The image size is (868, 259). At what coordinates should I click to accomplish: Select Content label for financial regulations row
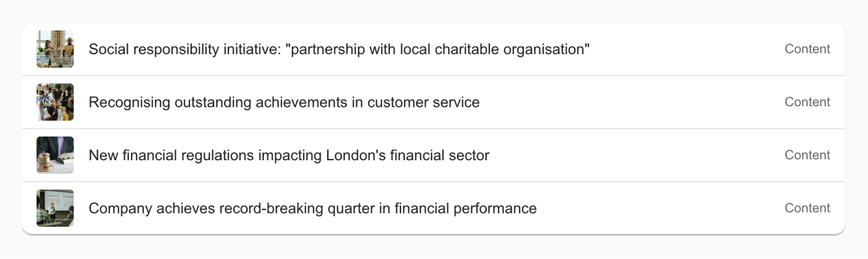[x=807, y=155]
